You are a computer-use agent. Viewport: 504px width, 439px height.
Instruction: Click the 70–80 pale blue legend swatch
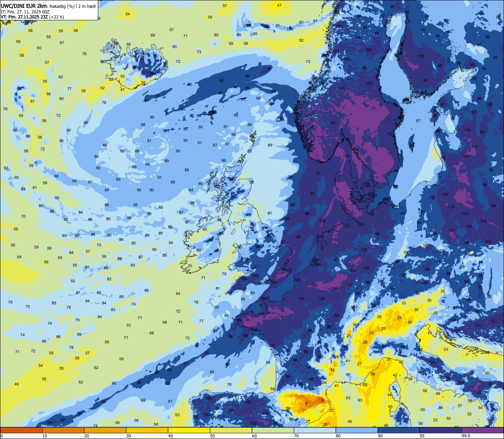coord(315,430)
